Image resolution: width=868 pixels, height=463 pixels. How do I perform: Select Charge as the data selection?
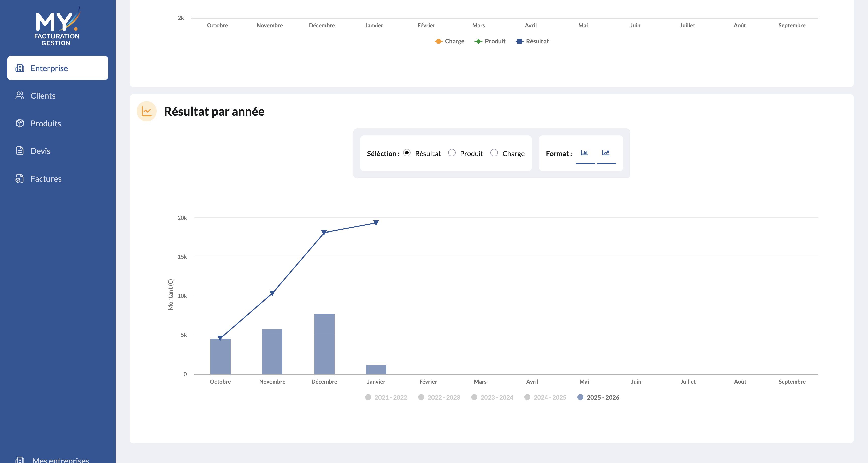pyautogui.click(x=494, y=153)
